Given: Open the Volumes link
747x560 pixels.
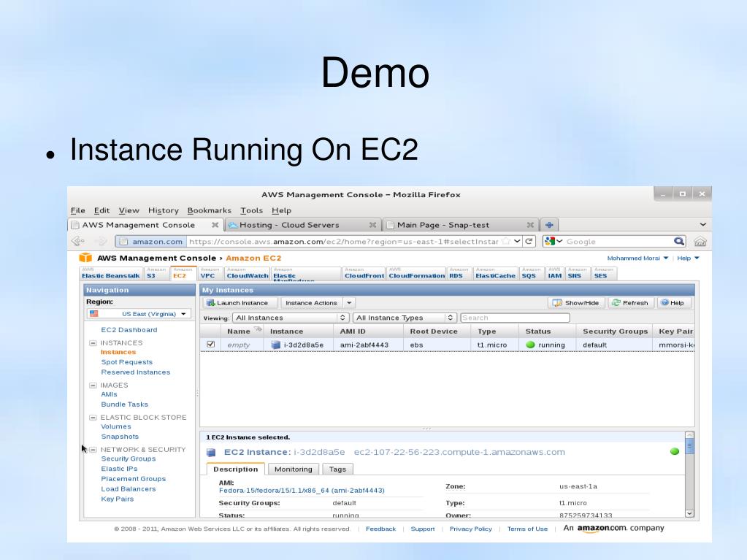Looking at the screenshot, I should point(116,426).
